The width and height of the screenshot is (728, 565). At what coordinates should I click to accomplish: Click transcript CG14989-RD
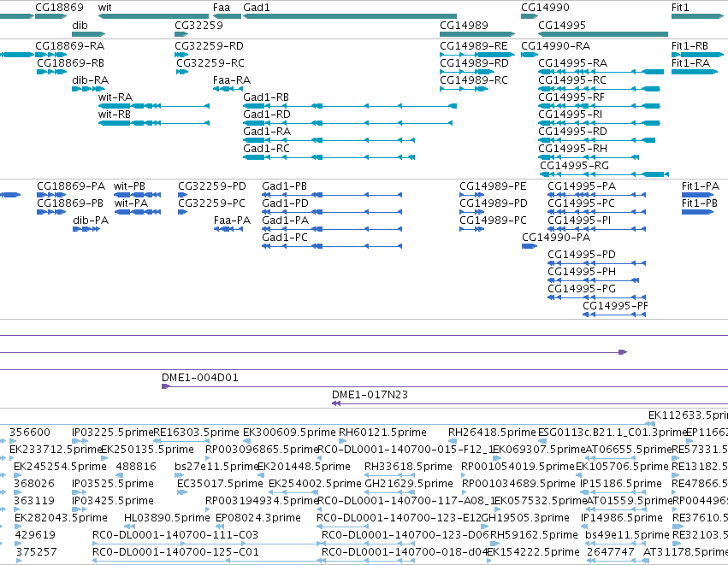pyautogui.click(x=467, y=72)
